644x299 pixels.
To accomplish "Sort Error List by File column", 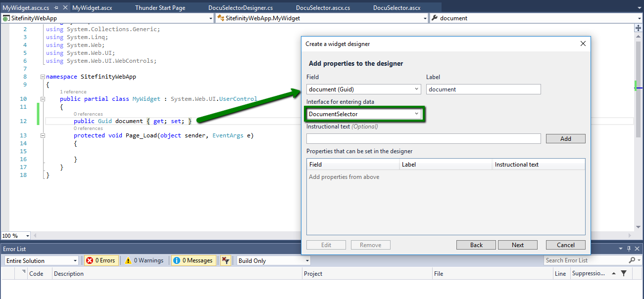I will (x=493, y=273).
